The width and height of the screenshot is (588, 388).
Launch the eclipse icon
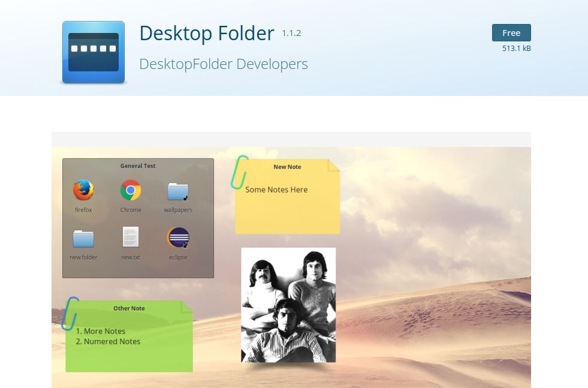[x=178, y=237]
